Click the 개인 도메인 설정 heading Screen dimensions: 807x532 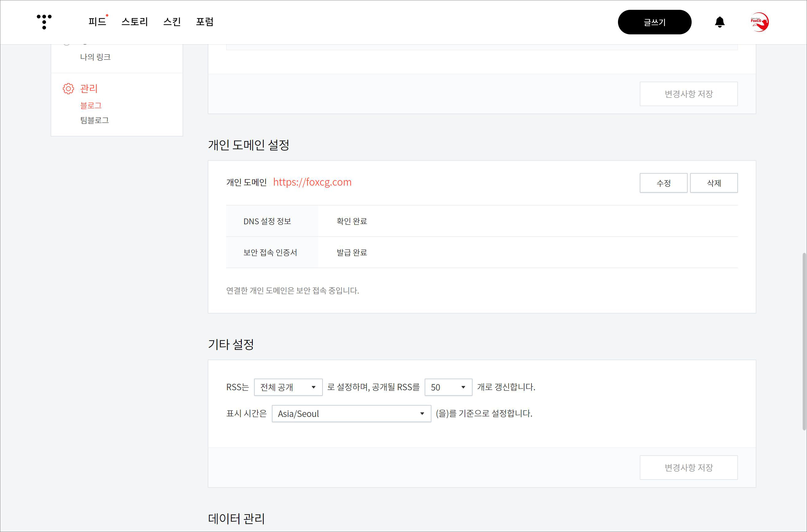pyautogui.click(x=249, y=145)
